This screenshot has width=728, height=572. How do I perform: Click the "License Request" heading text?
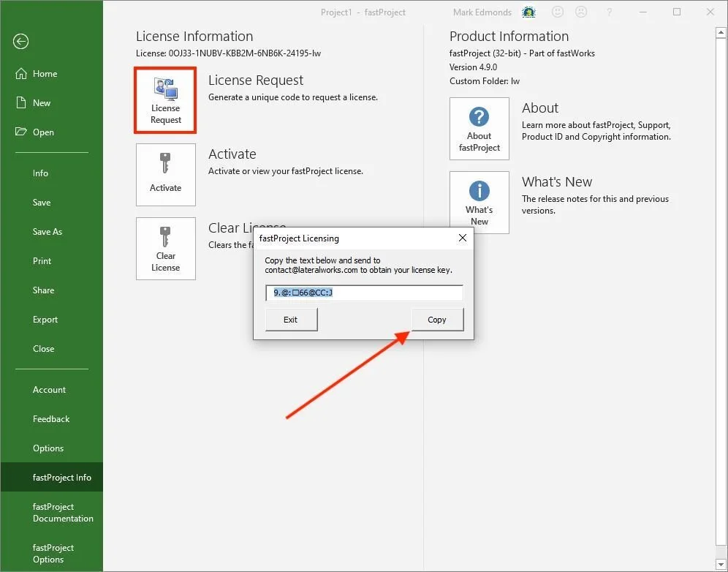pos(255,80)
